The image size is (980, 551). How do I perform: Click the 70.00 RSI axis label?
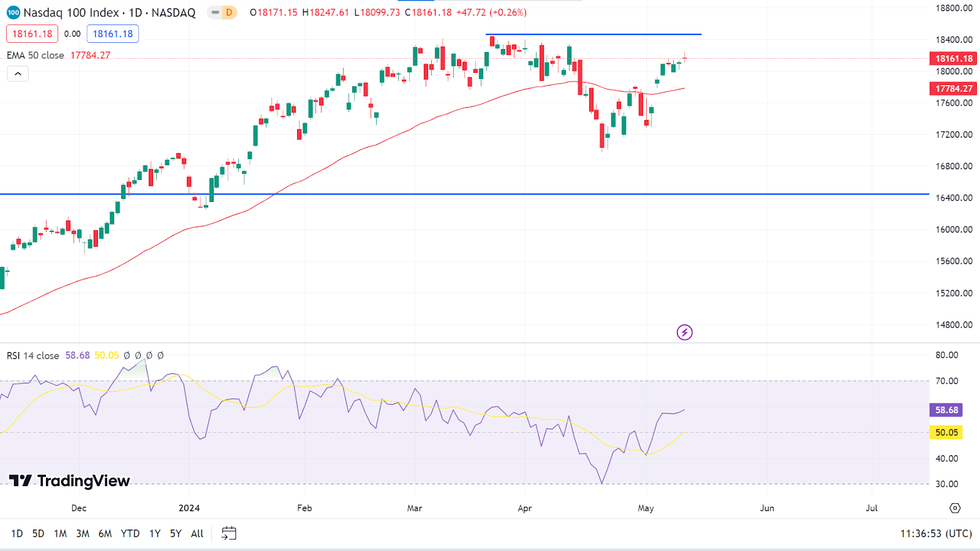(946, 381)
